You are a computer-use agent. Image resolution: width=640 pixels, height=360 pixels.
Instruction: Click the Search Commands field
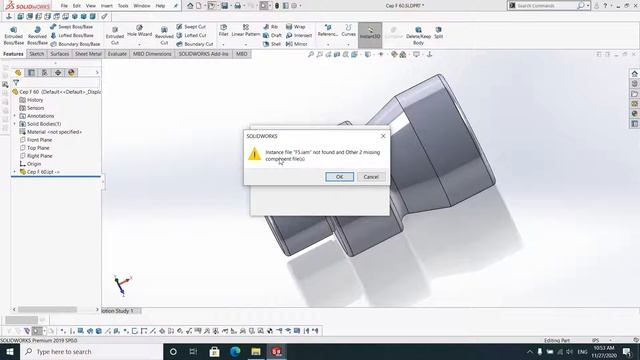pyautogui.click(x=546, y=6)
